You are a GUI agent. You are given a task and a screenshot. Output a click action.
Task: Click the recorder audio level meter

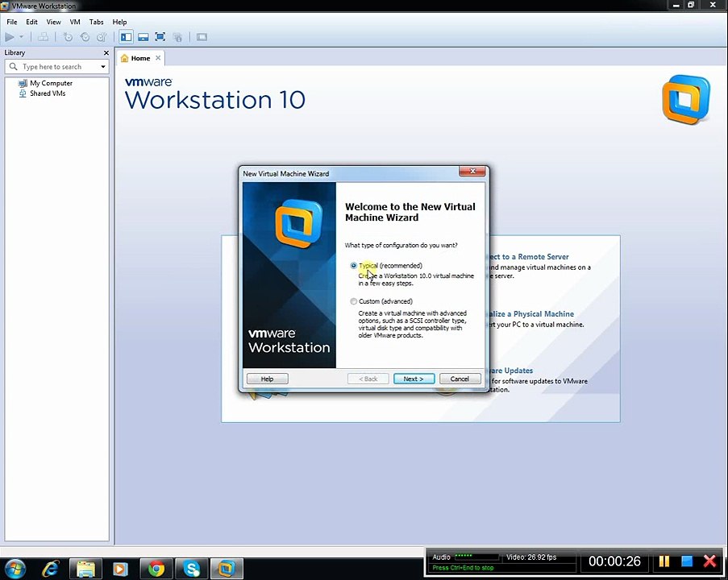[x=476, y=557]
